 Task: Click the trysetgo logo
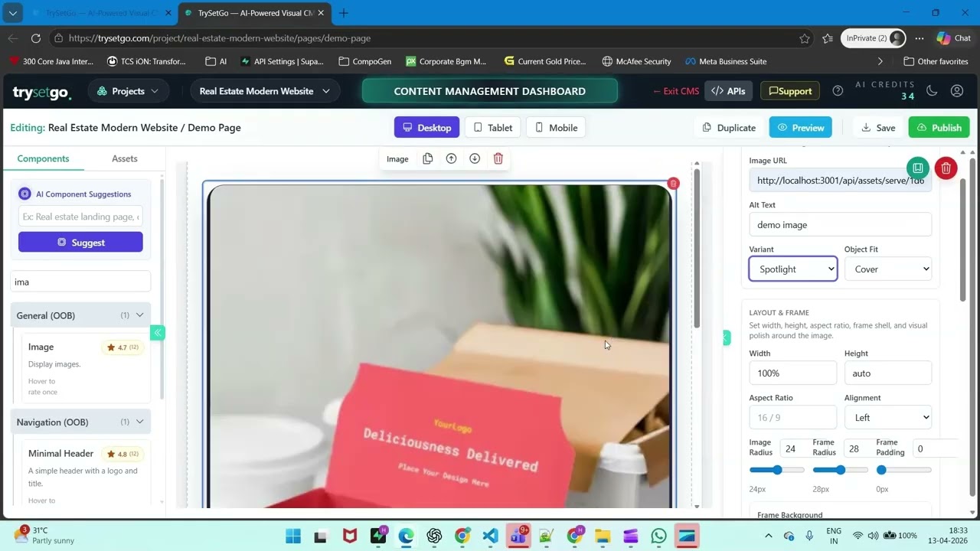41,92
